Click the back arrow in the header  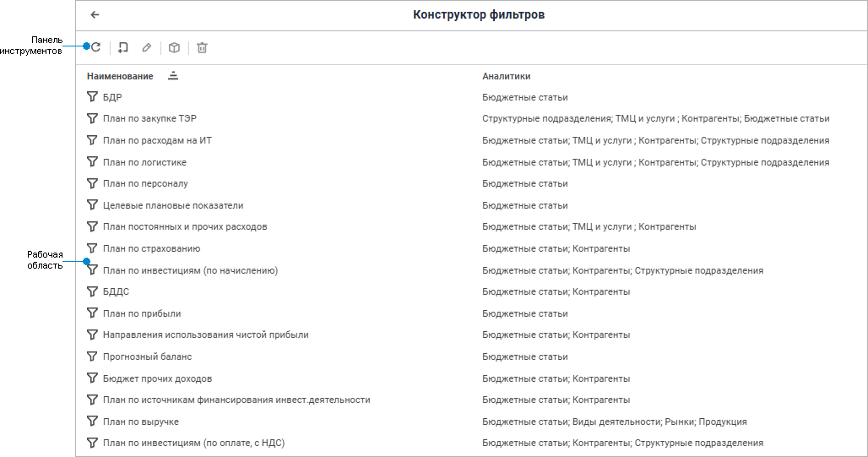[x=95, y=15]
